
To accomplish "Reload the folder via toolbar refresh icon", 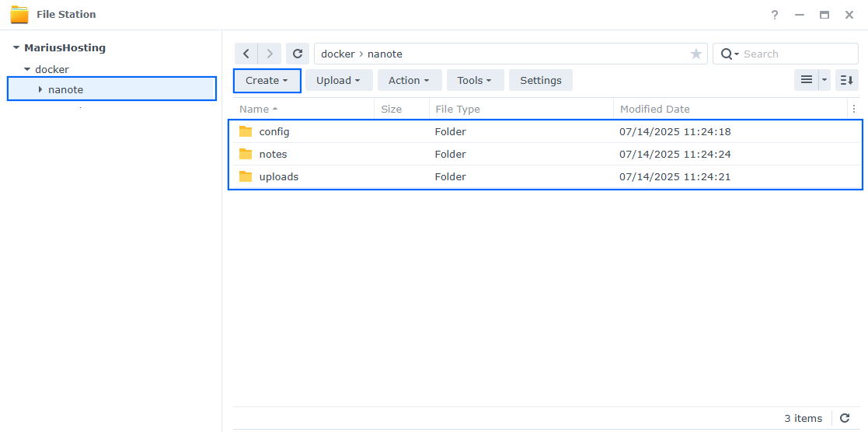I will pos(298,54).
